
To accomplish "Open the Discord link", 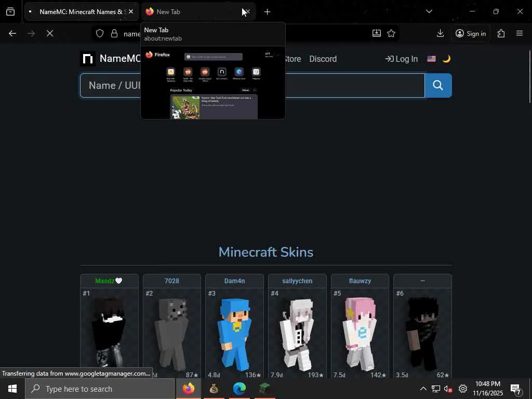I will pos(323,59).
